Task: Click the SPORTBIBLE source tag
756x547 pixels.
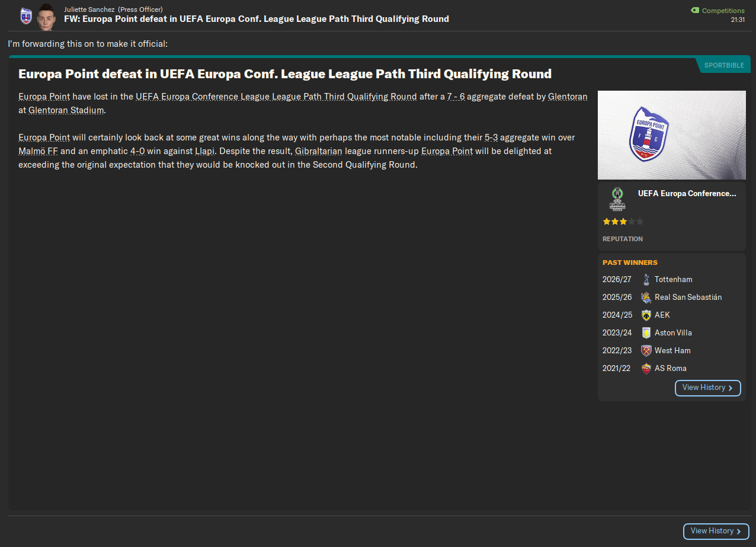Action: 724,65
